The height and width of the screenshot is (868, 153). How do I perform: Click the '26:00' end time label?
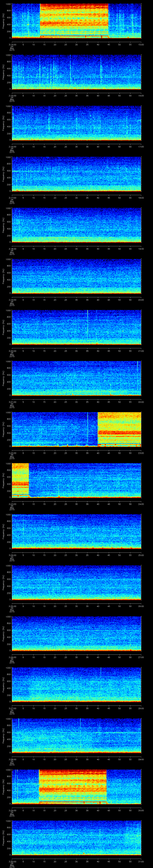point(141,606)
